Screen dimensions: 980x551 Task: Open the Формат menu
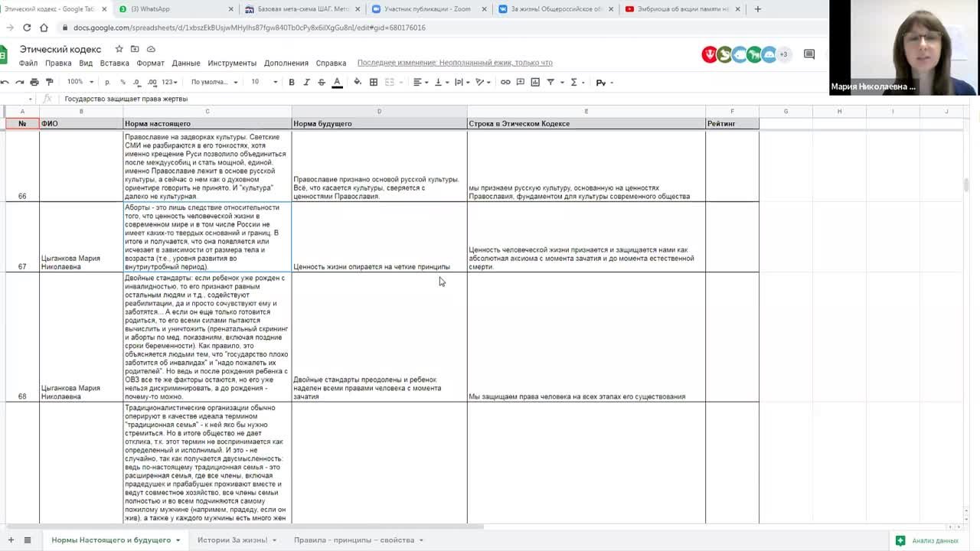tap(150, 63)
